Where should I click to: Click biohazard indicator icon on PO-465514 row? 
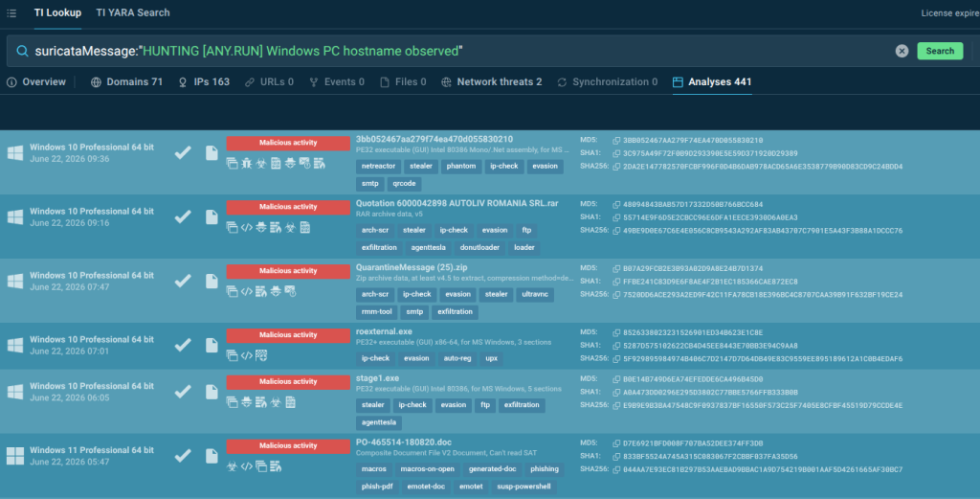click(232, 466)
